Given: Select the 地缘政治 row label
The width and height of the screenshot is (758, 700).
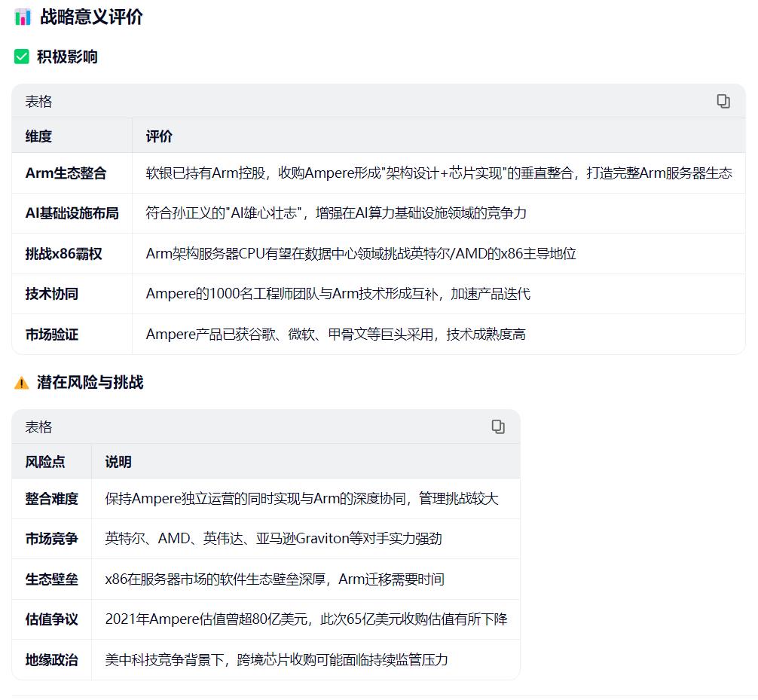Looking at the screenshot, I should (52, 660).
